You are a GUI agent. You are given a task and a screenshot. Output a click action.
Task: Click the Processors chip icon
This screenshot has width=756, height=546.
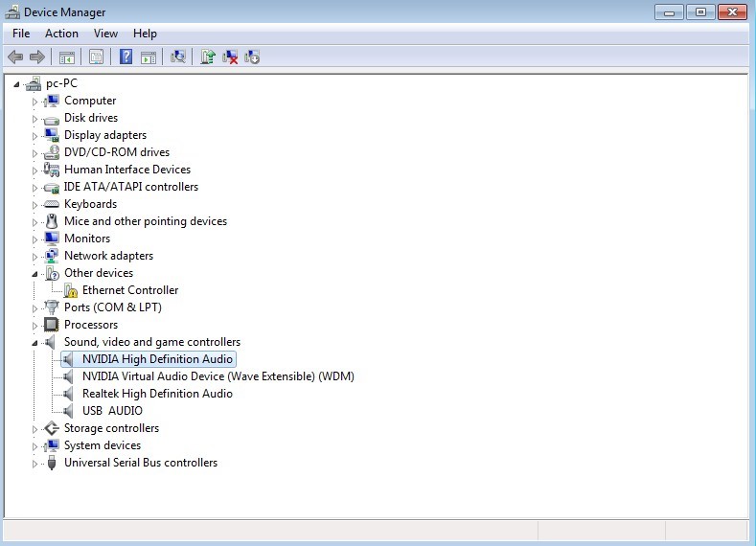click(51, 325)
